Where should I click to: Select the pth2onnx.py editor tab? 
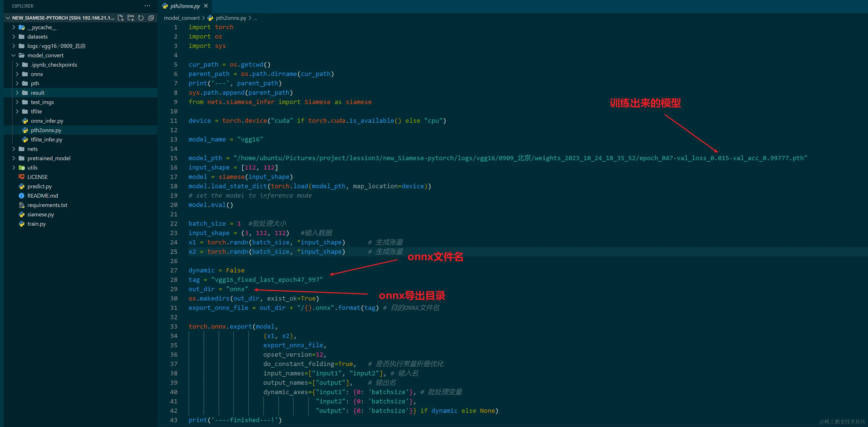click(185, 6)
